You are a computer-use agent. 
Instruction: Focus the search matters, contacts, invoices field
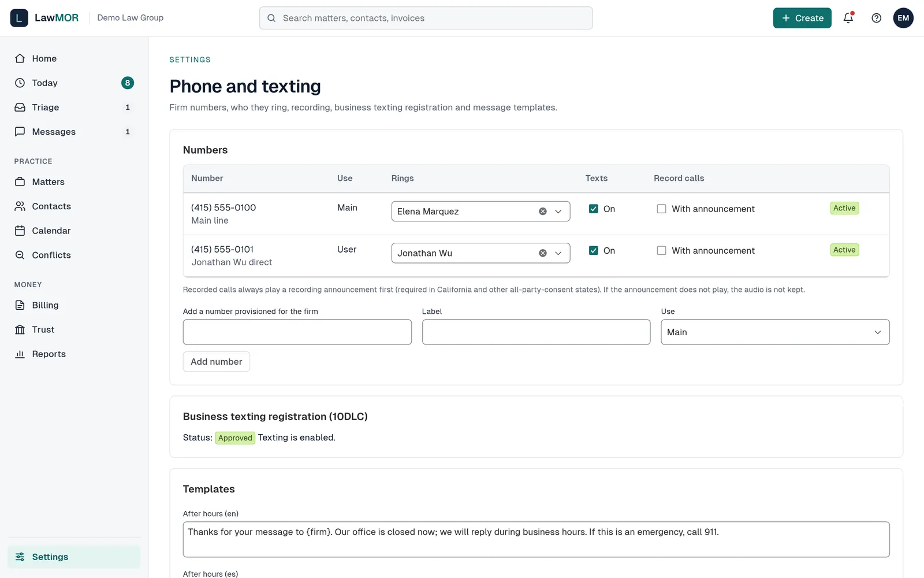426,18
